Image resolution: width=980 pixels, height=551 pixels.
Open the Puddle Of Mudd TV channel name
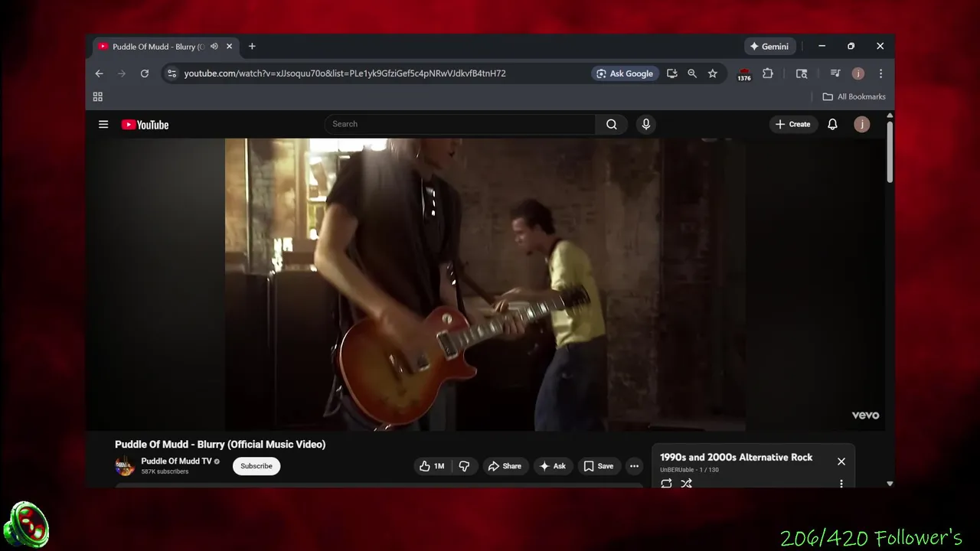[176, 461]
